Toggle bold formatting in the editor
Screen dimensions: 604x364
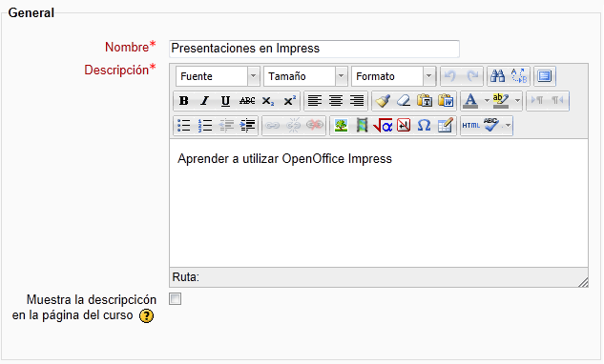coord(184,101)
